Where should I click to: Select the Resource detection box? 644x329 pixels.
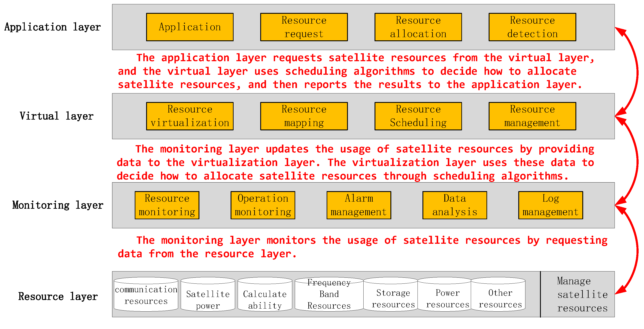(532, 27)
